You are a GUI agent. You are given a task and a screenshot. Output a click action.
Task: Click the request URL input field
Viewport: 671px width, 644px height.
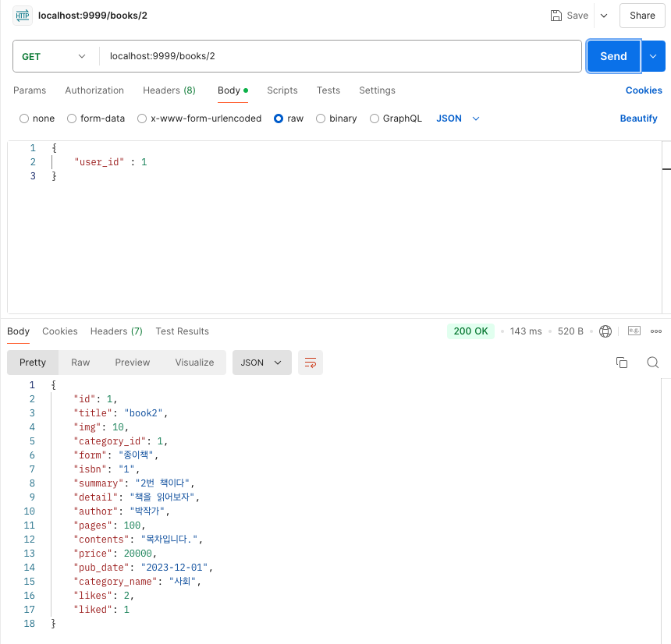pos(340,56)
